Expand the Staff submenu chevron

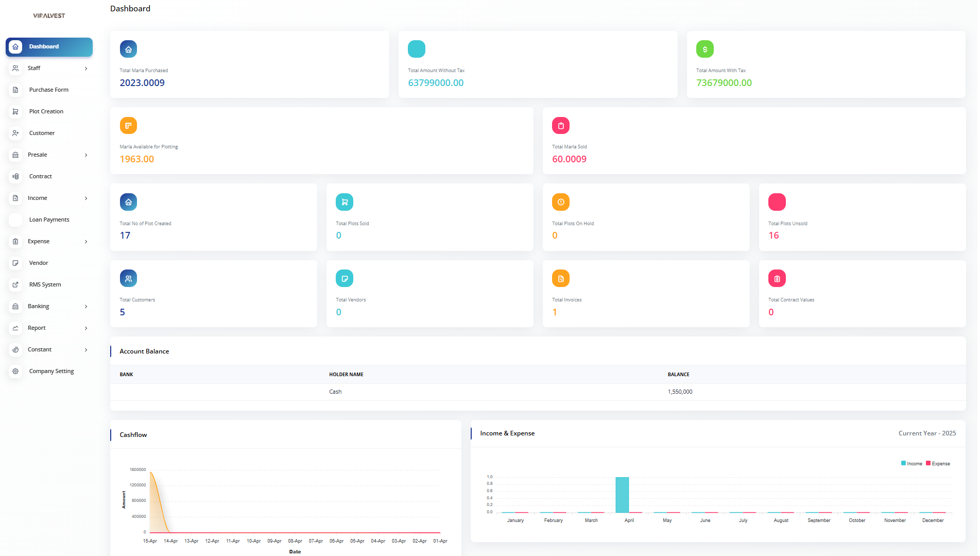86,69
